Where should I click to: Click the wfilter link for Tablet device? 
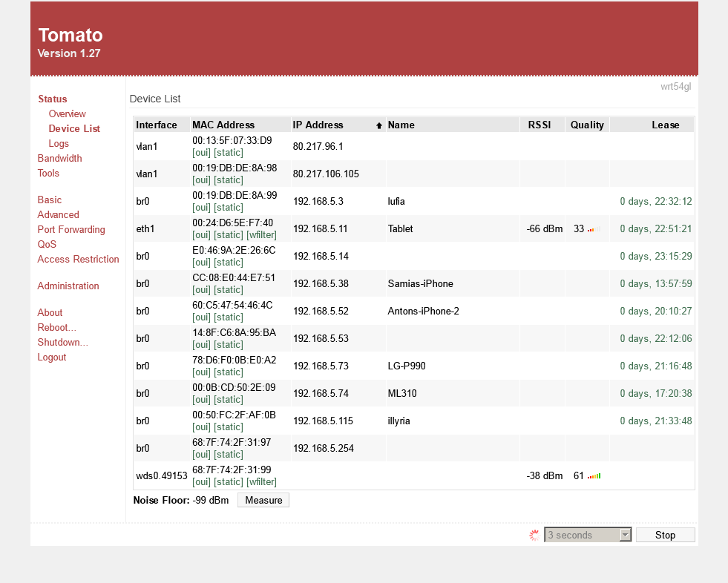pyautogui.click(x=261, y=234)
